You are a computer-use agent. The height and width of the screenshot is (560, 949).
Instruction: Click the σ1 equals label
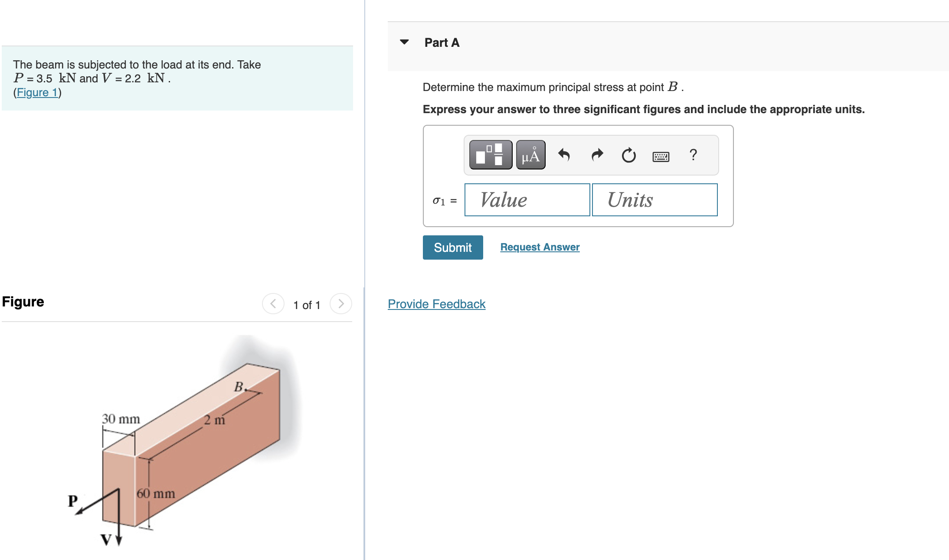[444, 200]
